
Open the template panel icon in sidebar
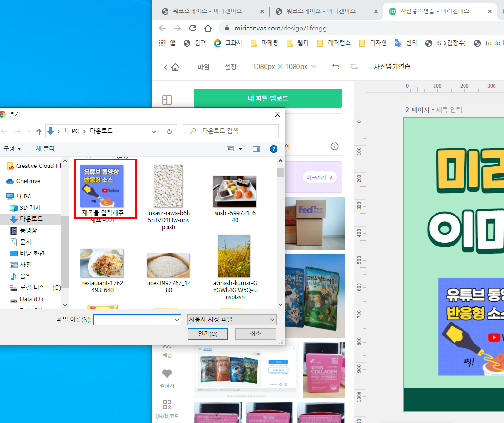167,99
